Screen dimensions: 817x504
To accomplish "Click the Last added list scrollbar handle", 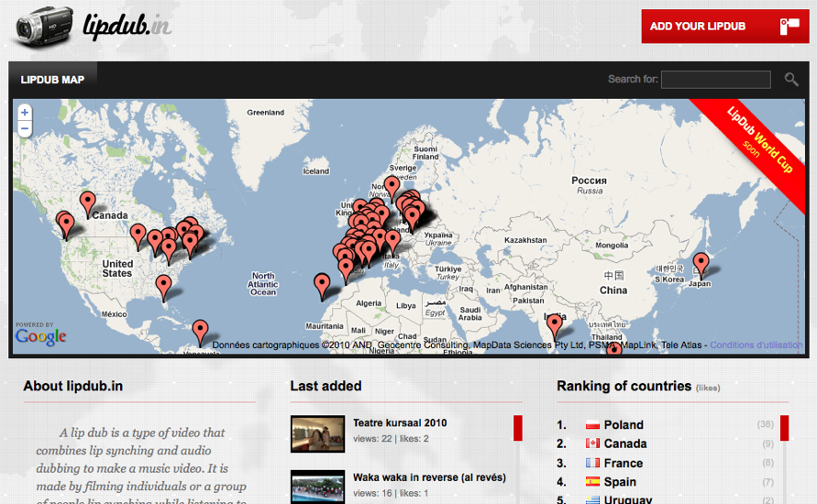I will (518, 428).
